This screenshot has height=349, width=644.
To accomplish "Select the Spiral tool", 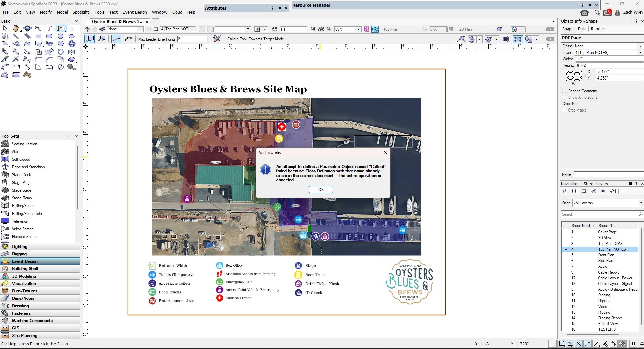I will tap(72, 44).
